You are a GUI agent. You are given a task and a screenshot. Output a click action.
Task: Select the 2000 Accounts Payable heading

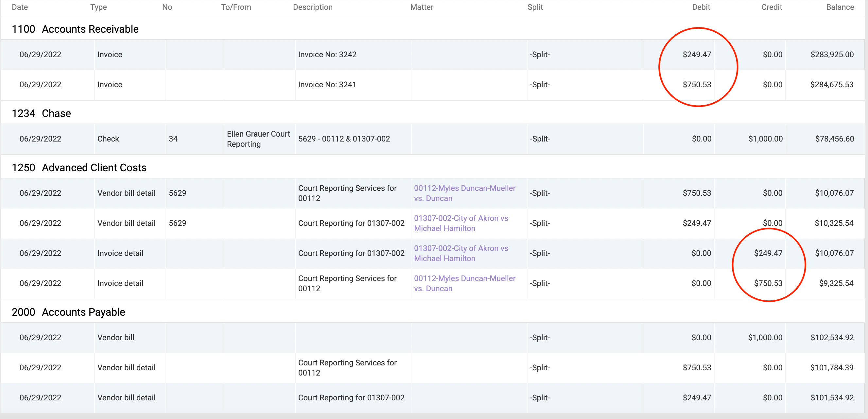pos(68,312)
